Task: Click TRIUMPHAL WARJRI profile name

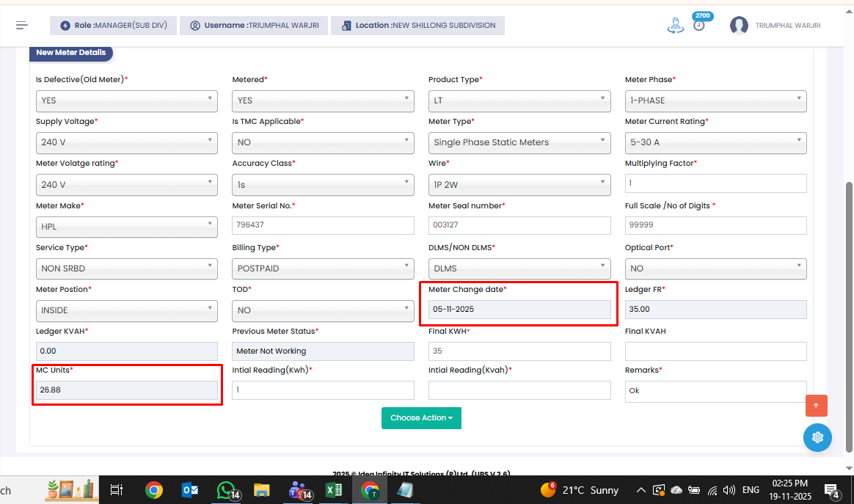Action: pyautogui.click(x=787, y=26)
